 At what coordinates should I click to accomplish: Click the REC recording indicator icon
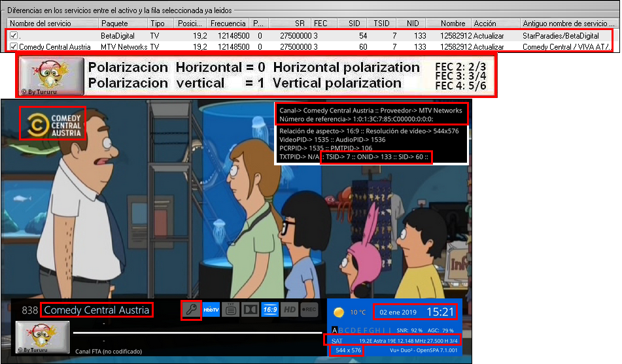[x=309, y=310]
